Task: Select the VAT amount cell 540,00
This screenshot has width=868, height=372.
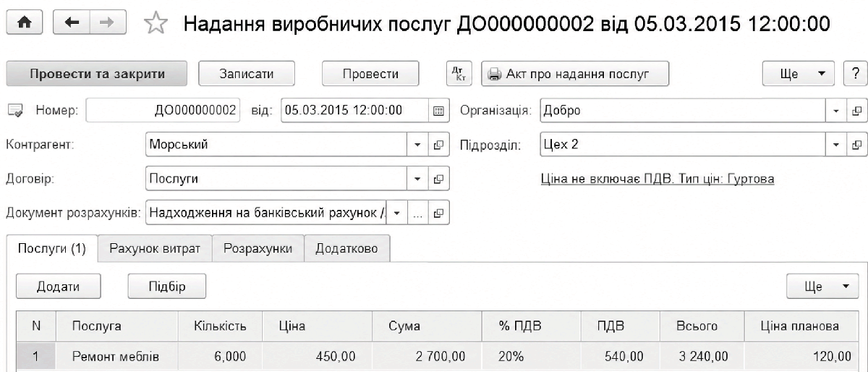Action: point(622,356)
